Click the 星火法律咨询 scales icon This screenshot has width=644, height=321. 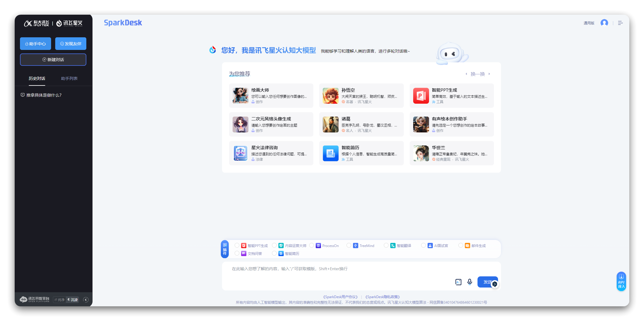pos(240,153)
